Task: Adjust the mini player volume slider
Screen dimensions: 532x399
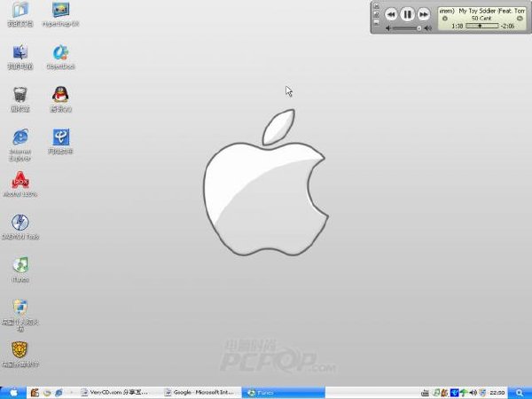Action: point(406,28)
